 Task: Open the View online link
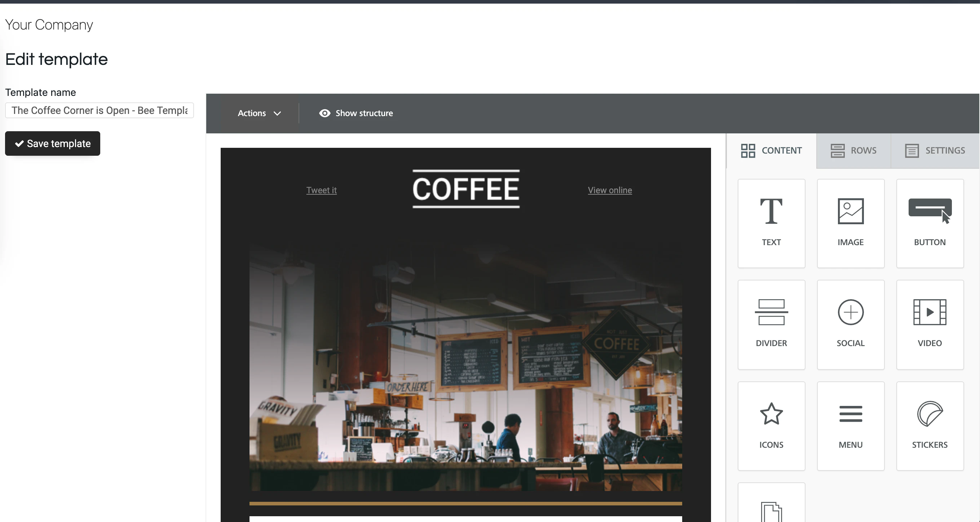click(x=610, y=190)
